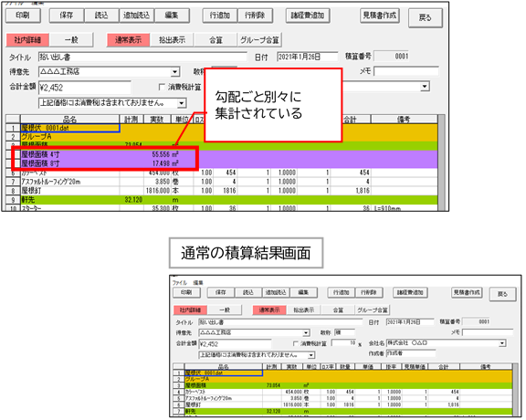Click 読込 in the red-callout window
This screenshot has width=526, height=420.
click(x=101, y=16)
